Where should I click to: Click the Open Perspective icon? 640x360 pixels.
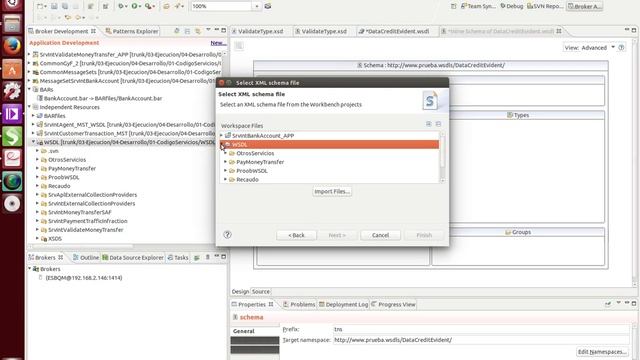(453, 6)
